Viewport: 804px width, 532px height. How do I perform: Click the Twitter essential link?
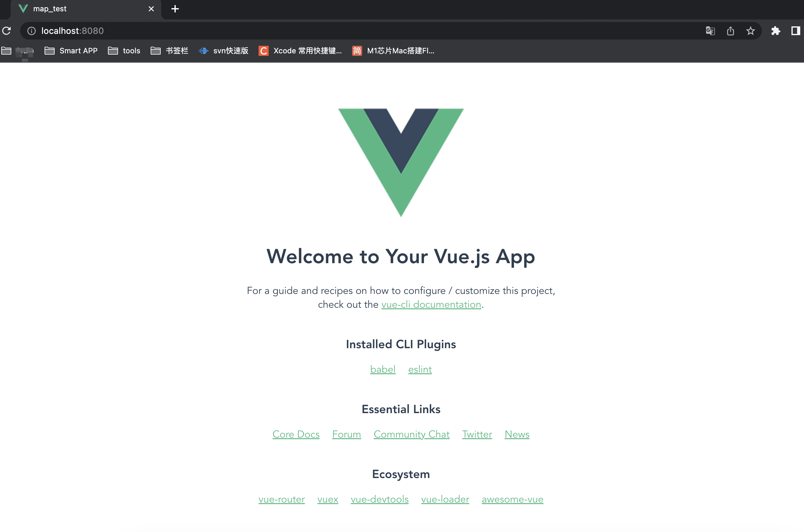click(477, 434)
